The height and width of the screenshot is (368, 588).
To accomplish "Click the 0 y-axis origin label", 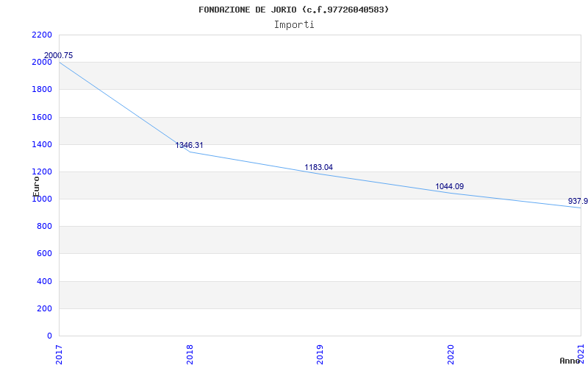I will (49, 336).
